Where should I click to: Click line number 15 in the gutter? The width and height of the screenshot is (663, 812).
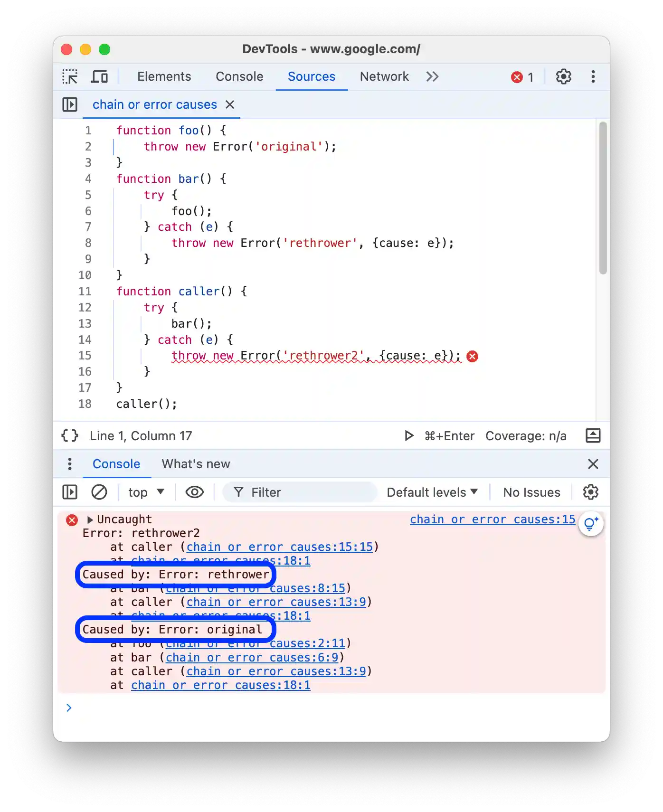(85, 356)
